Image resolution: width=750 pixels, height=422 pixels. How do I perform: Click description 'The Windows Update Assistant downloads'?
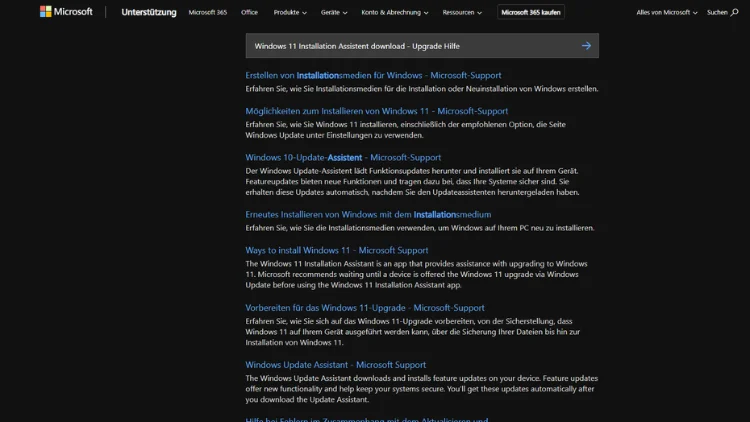click(x=421, y=389)
